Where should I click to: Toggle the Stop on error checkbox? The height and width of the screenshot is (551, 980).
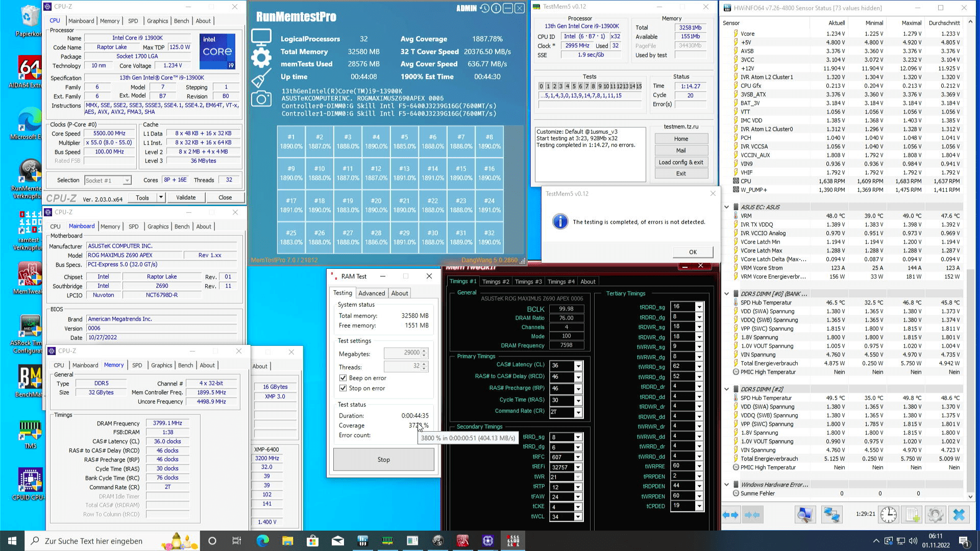(343, 388)
